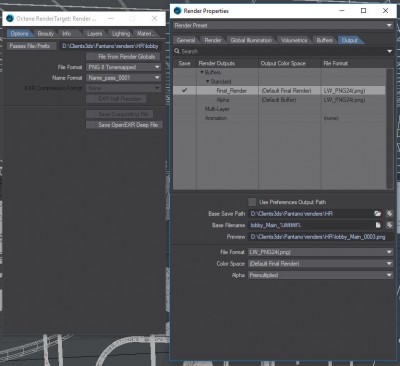Open the Alpha Premultiplied dropdown
The width and height of the screenshot is (400, 366).
click(x=321, y=275)
